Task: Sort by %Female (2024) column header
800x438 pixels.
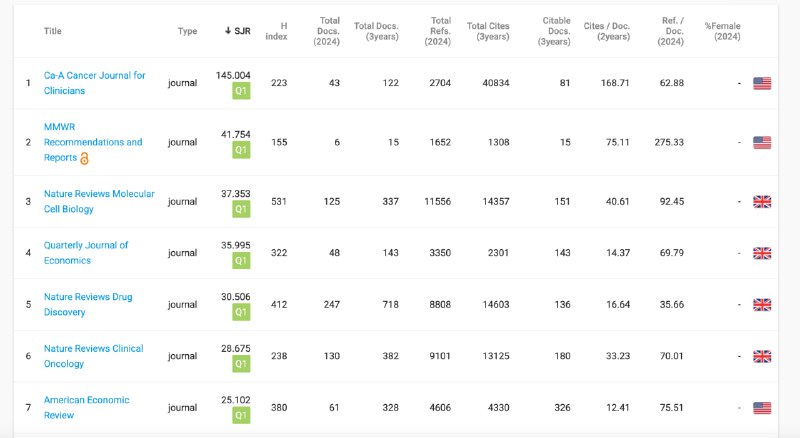Action: point(722,31)
